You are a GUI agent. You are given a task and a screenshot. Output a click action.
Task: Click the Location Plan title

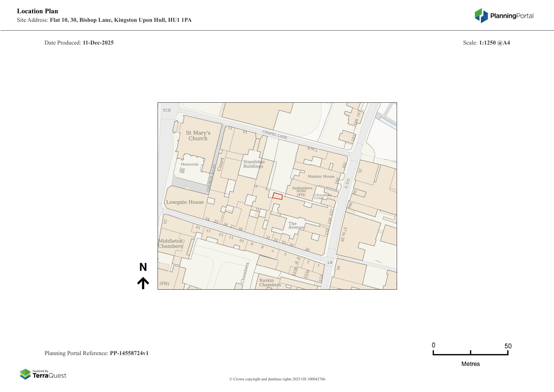click(x=38, y=11)
